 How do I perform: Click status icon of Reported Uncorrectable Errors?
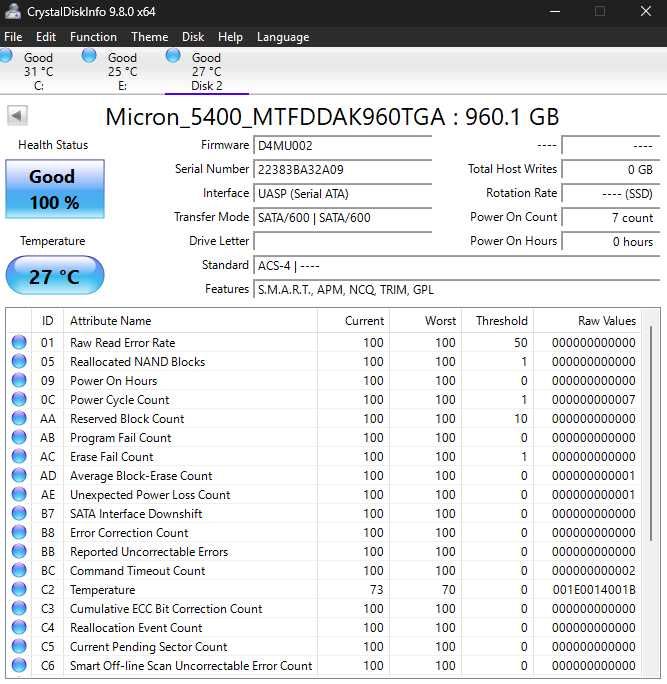[x=19, y=551]
